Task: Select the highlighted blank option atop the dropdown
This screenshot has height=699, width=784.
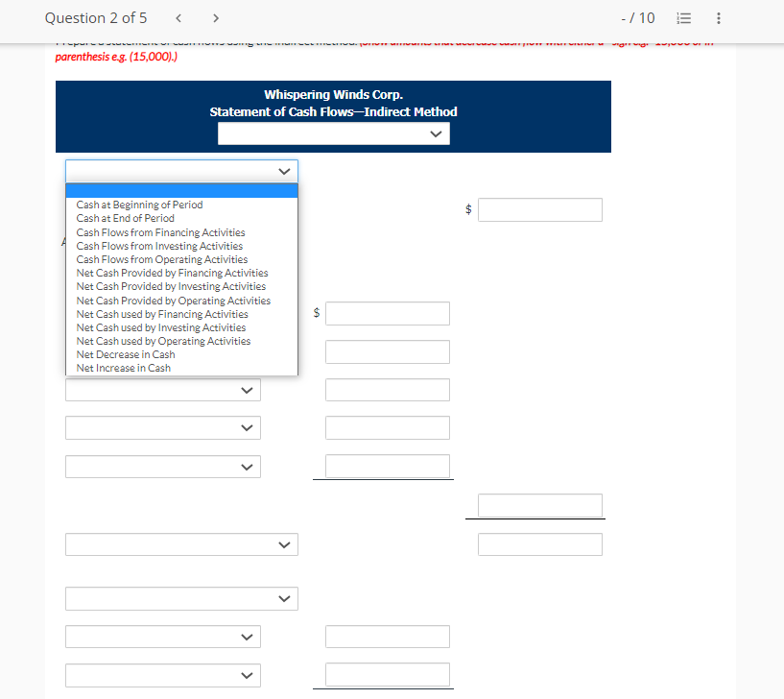Action: pyautogui.click(x=181, y=191)
